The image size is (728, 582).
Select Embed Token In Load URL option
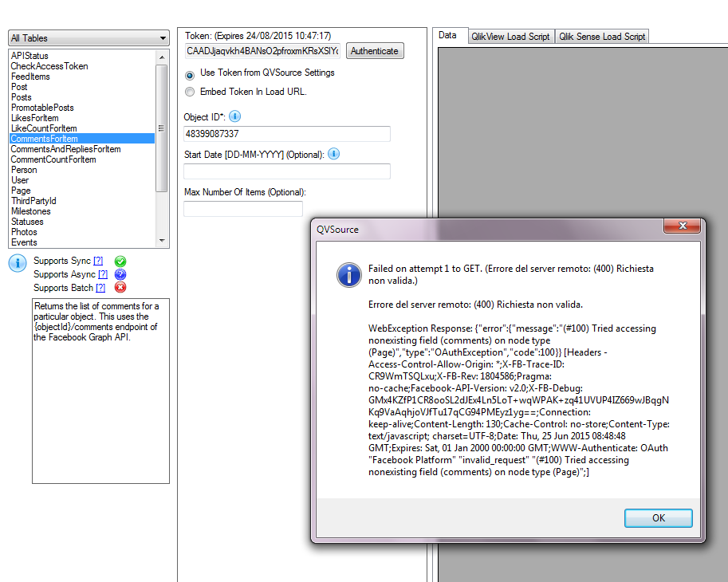190,92
